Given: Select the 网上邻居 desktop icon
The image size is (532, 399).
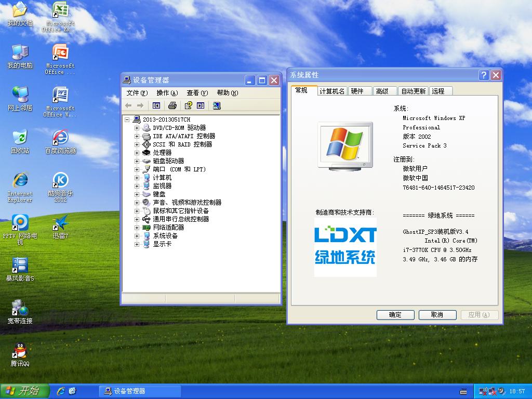Looking at the screenshot, I should point(20,99).
